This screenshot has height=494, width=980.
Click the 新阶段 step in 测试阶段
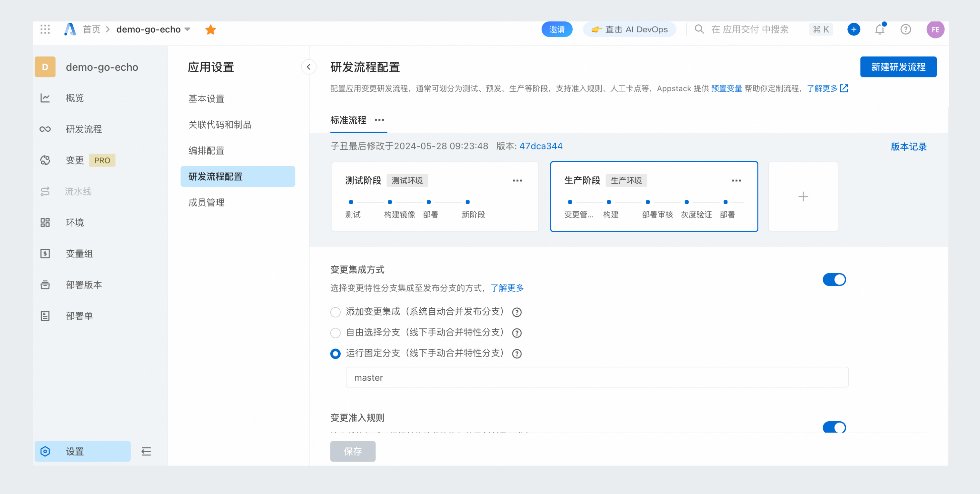click(473, 214)
